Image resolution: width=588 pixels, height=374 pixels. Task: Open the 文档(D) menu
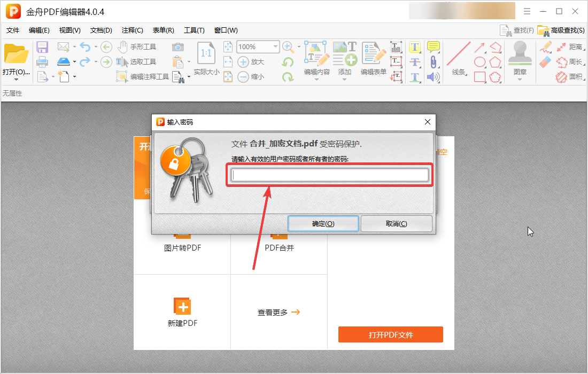click(101, 30)
